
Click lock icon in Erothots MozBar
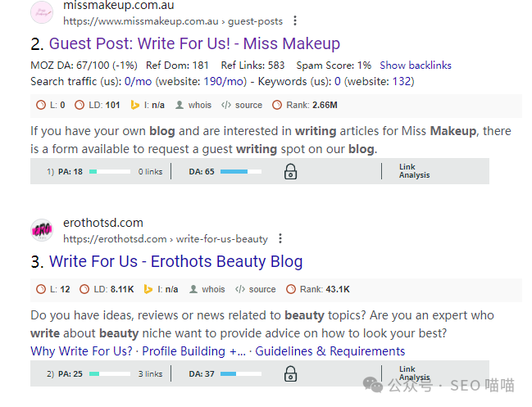click(x=290, y=374)
